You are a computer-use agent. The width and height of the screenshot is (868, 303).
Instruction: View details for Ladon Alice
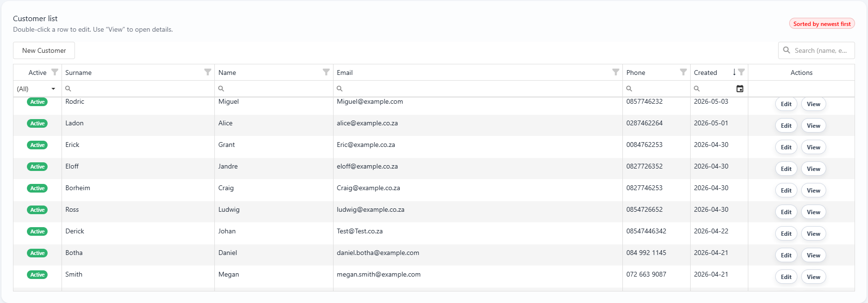coord(814,126)
